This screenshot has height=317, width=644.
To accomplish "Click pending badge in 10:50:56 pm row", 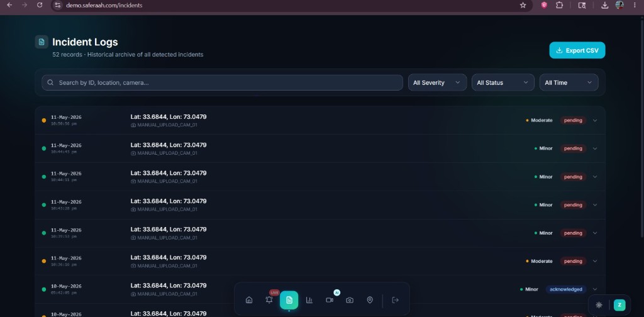I will (573, 120).
